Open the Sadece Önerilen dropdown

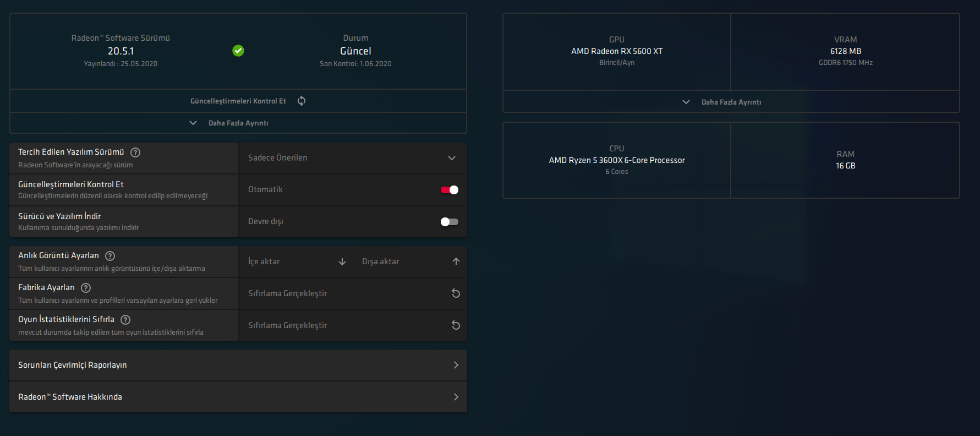click(353, 158)
